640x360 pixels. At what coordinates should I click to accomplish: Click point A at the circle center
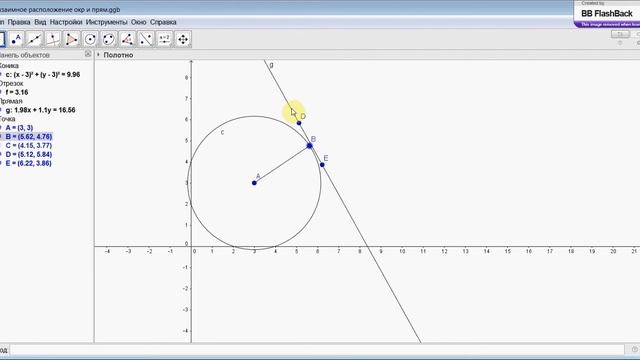pyautogui.click(x=254, y=183)
